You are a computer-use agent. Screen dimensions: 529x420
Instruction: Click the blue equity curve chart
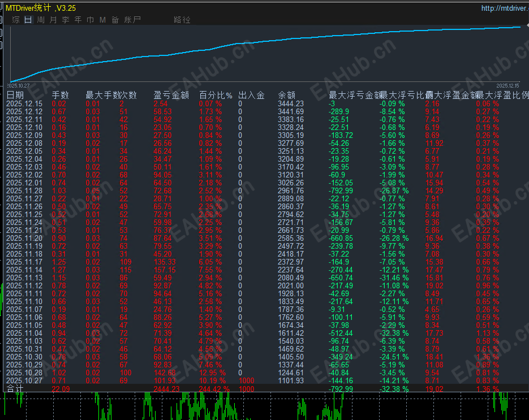coord(265,54)
